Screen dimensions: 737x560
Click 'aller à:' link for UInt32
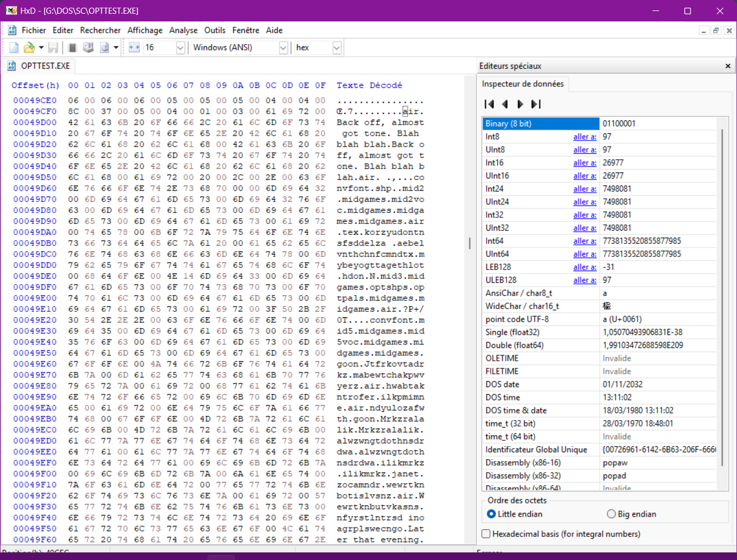[x=584, y=228]
